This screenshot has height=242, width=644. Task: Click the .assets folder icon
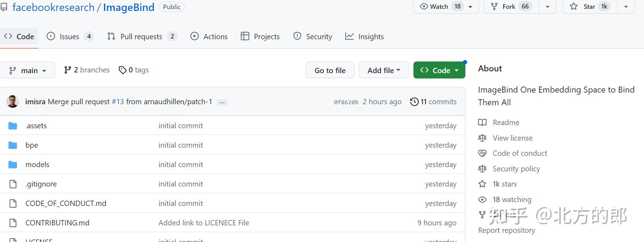coord(13,126)
